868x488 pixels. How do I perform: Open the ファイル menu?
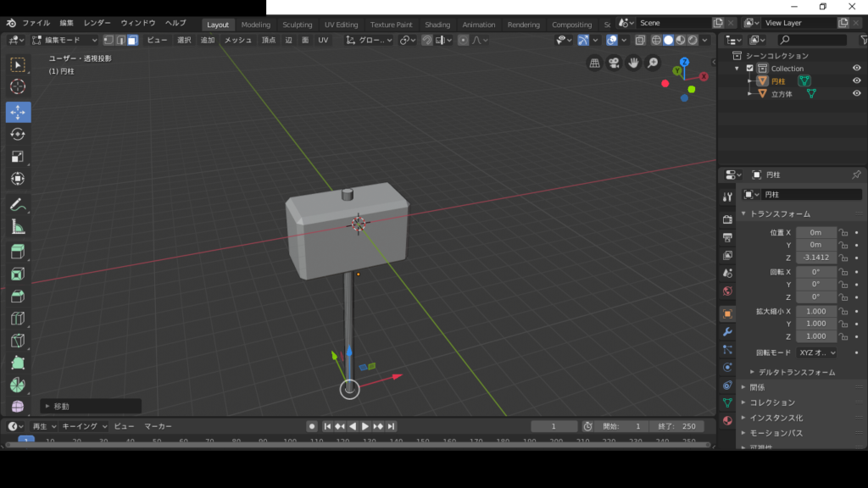[36, 23]
